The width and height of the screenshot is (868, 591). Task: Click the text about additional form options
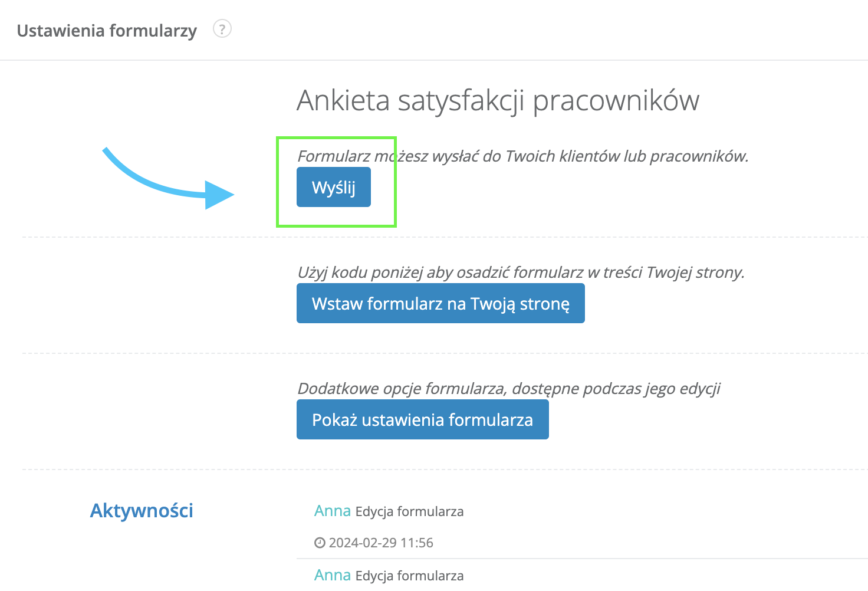click(x=509, y=389)
